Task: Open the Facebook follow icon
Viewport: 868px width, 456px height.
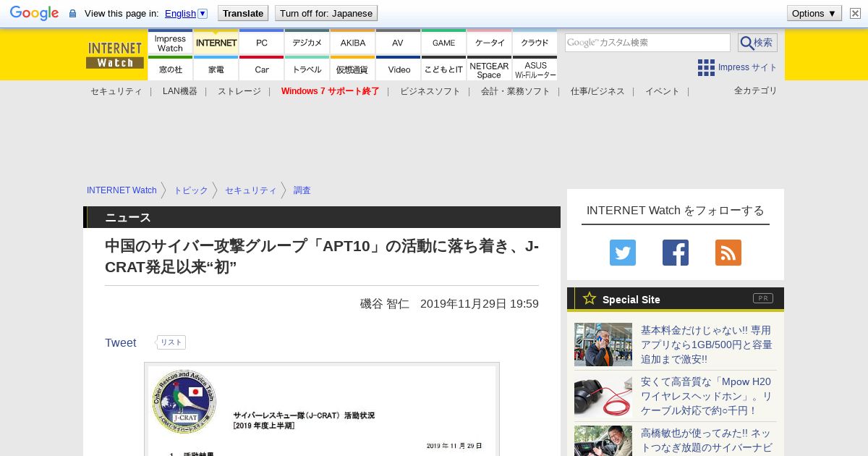Action: tap(676, 253)
